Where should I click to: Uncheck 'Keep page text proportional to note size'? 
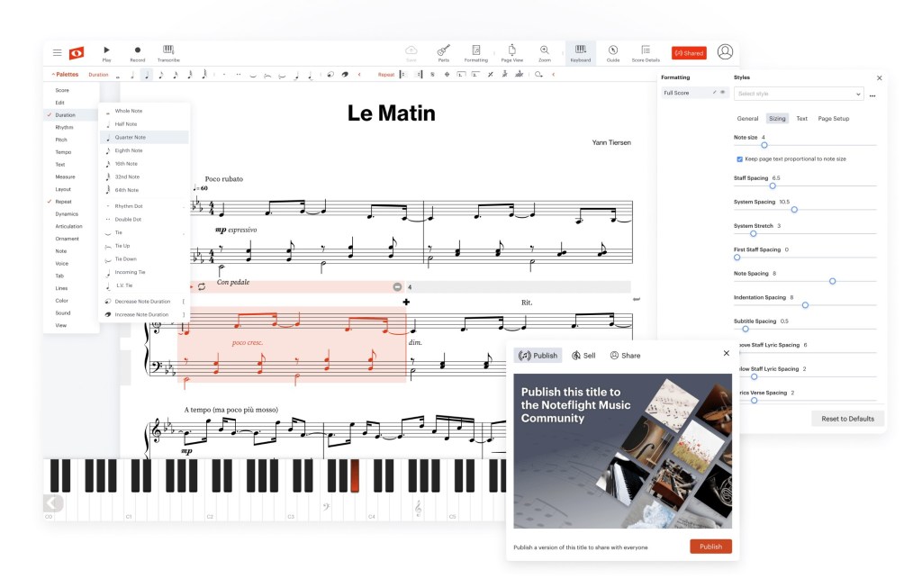[x=742, y=159]
